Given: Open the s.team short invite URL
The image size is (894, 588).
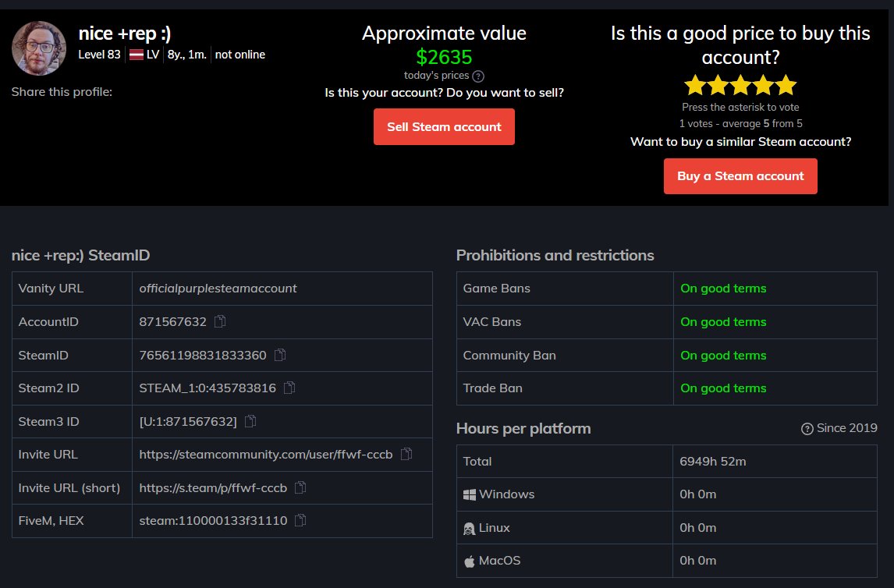Looking at the screenshot, I should click(213, 487).
